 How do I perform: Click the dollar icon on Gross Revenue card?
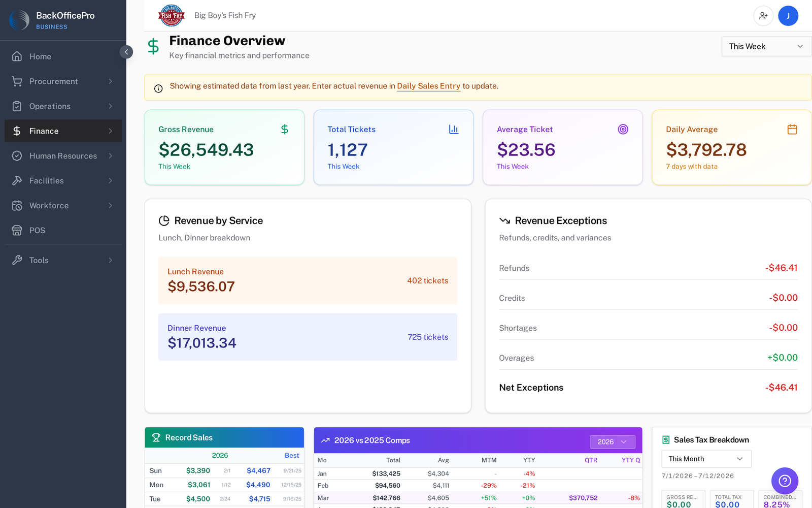285,130
